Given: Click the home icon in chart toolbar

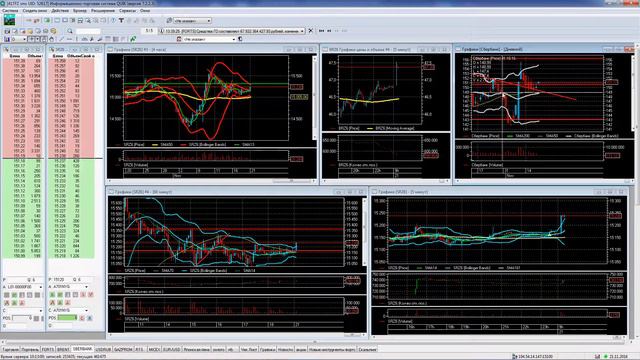Looking at the screenshot, I should [x=51, y=39].
